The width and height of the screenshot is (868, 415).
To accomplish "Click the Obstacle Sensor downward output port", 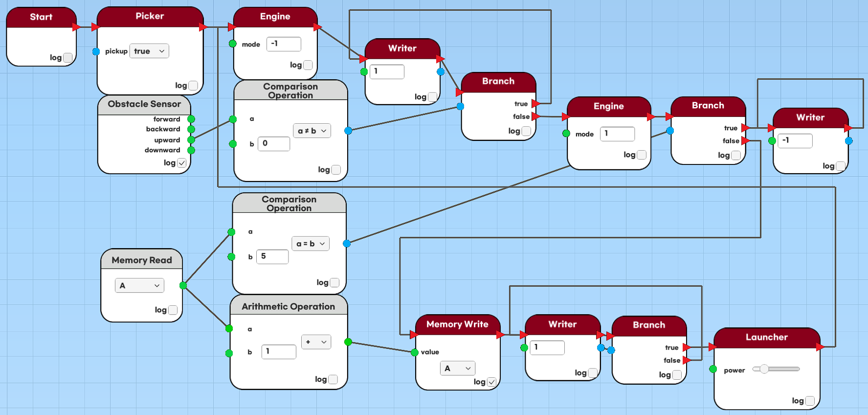I will pyautogui.click(x=191, y=150).
